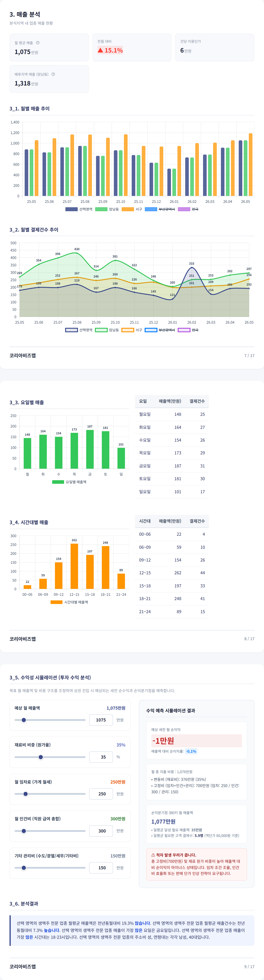This screenshot has height=980, width=264.
Task: Click the 월 인건비 input showing 300
Action: 101,831
